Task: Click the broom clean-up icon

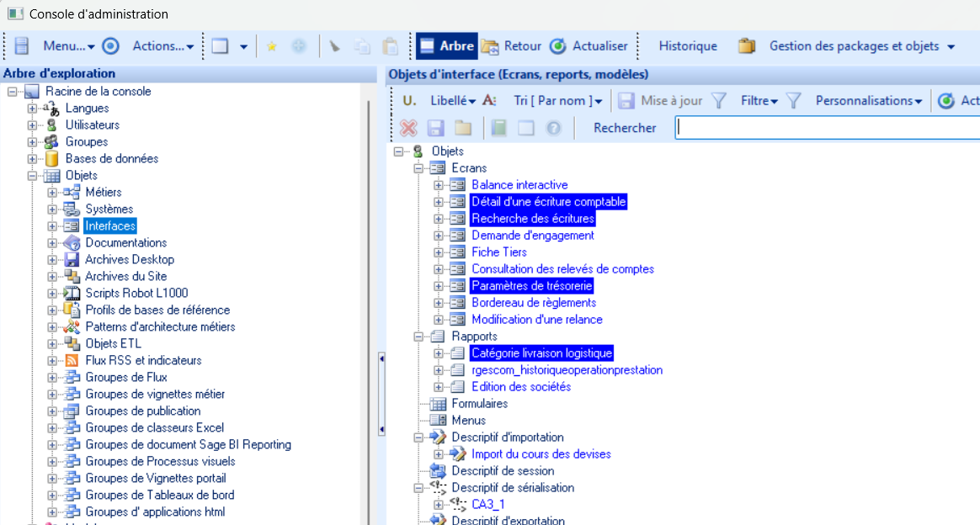Action: (335, 46)
